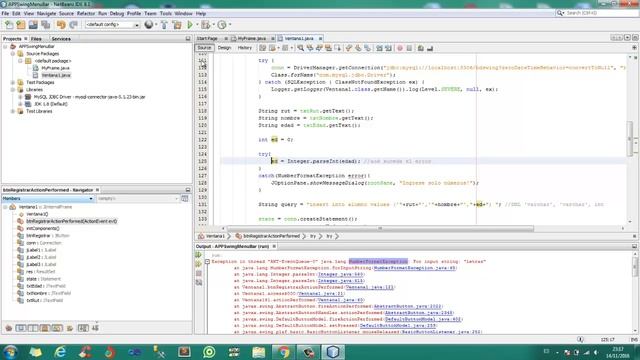The height and width of the screenshot is (360, 640).
Task: Collapse the APPSwingMenuBar project node
Action: point(5,47)
